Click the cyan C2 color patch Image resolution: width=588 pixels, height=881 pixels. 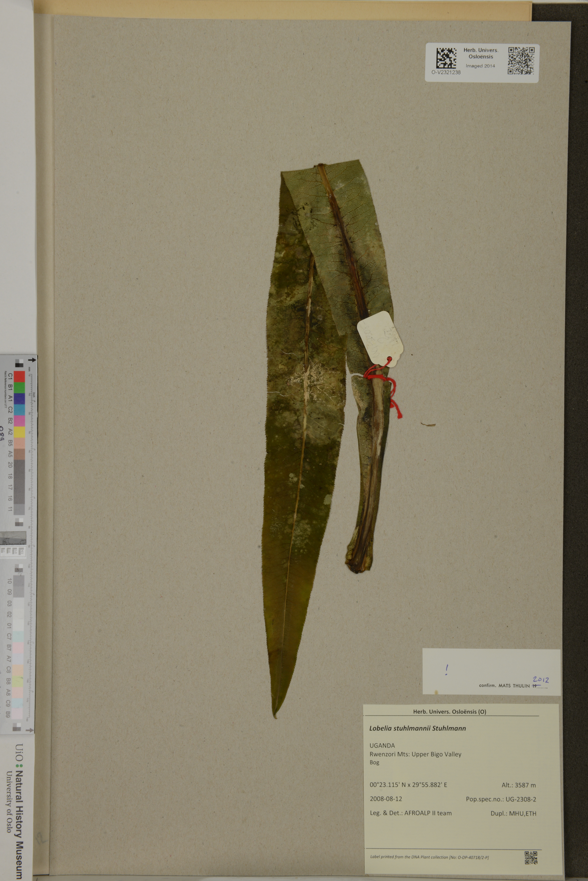point(20,410)
